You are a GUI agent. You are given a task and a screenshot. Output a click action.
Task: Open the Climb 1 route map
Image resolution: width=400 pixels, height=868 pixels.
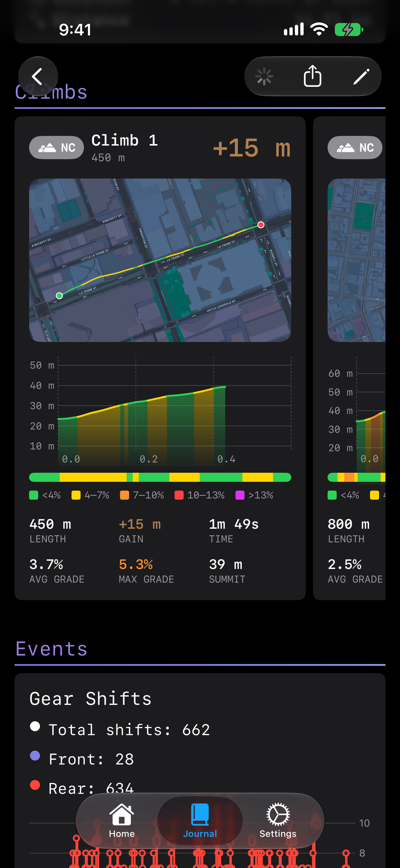point(160,260)
